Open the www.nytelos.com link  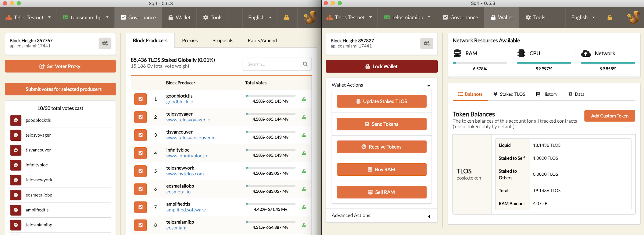click(x=185, y=174)
